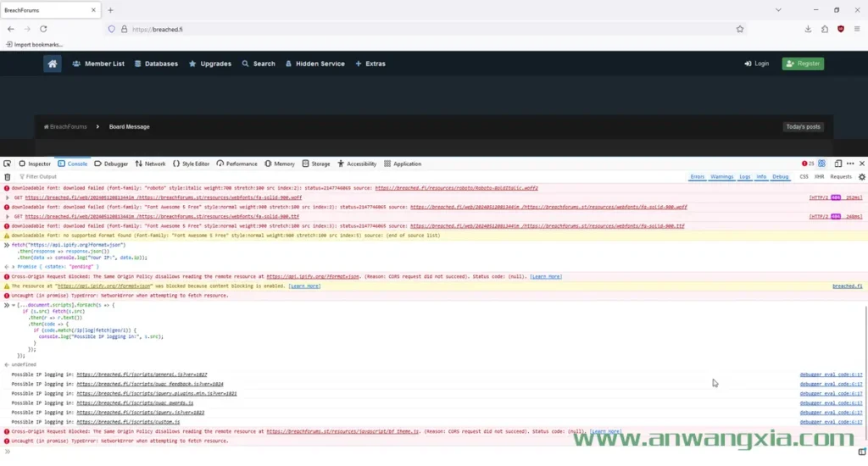Click Learn More on the content blocking warning
868x466 pixels.
point(304,286)
